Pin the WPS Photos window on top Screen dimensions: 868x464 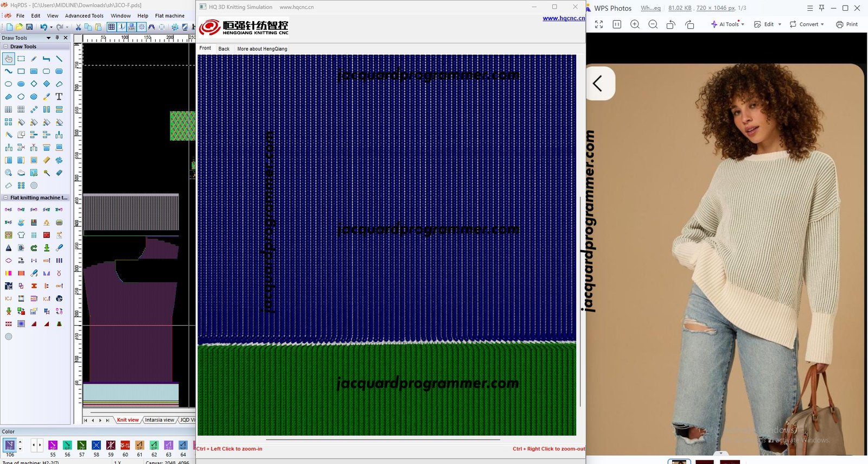[x=821, y=8]
